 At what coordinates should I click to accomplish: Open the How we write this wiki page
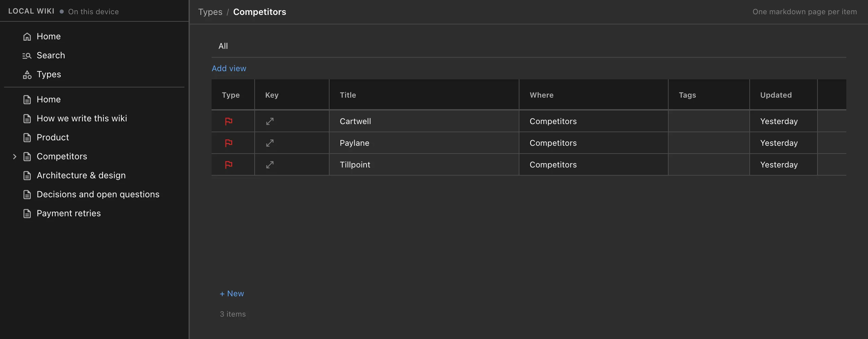[82, 118]
